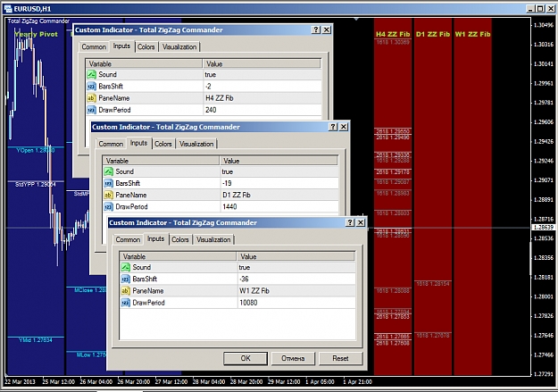Screen dimensions: 558x392
Task: Click the Sound variable icon in the W1 dialog
Action: click(126, 267)
